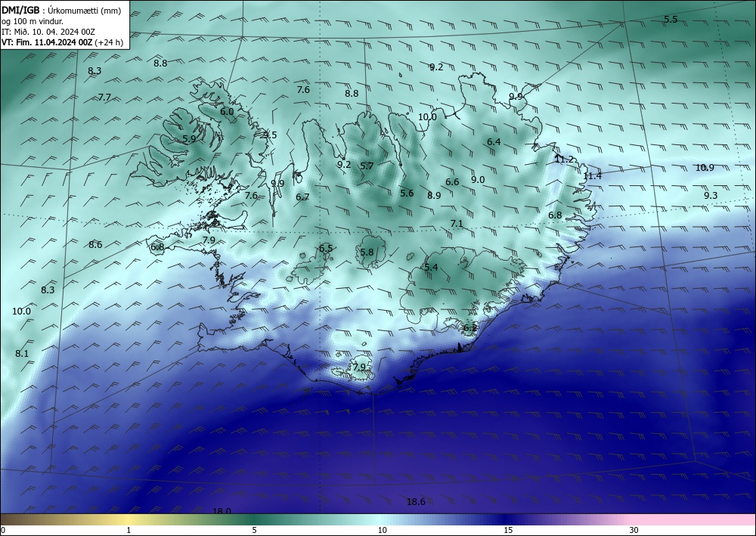The width and height of the screenshot is (756, 536).
Task: Select the 7.7 map value
Action: click(104, 98)
